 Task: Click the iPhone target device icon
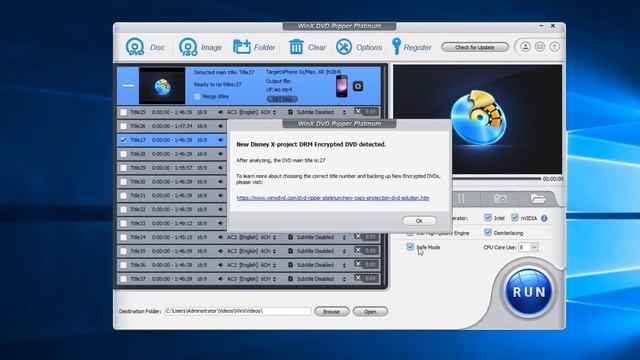[342, 86]
